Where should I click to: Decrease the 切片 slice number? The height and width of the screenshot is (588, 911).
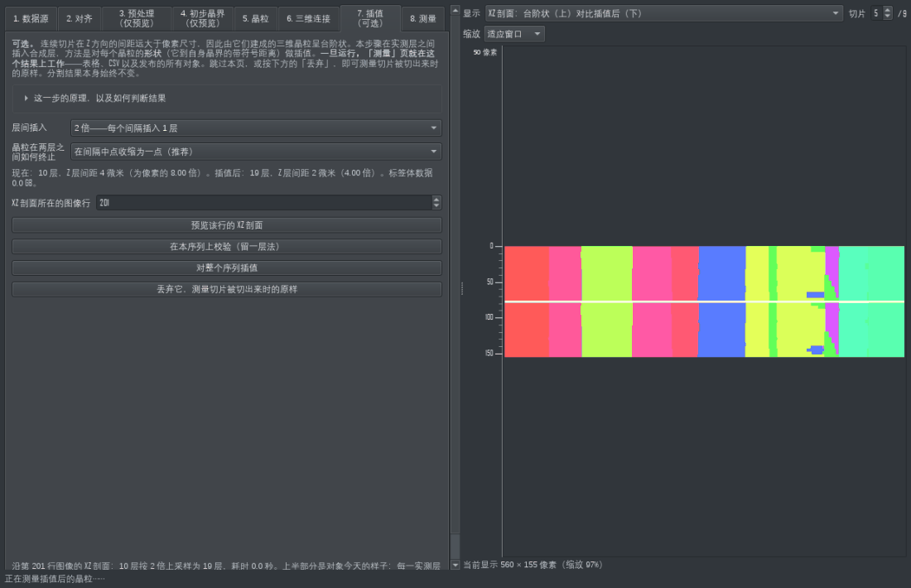coord(887,17)
